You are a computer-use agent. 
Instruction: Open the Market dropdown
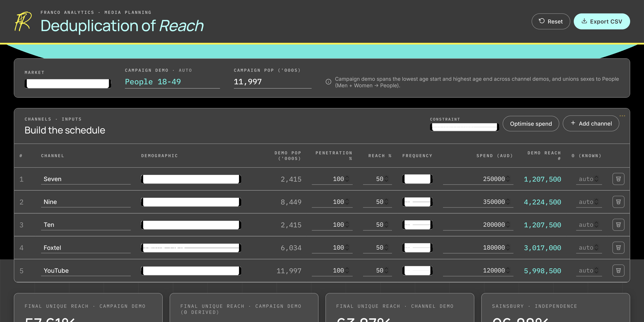(68, 84)
